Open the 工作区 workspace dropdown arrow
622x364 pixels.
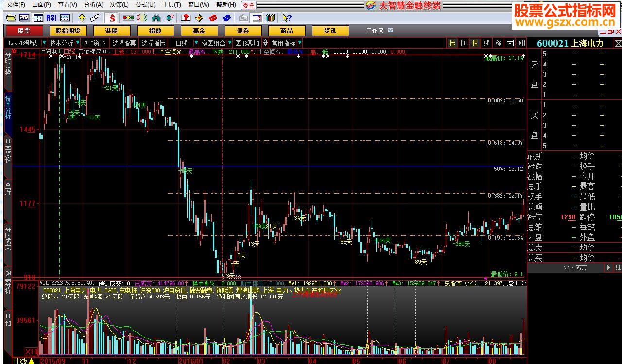(x=390, y=31)
